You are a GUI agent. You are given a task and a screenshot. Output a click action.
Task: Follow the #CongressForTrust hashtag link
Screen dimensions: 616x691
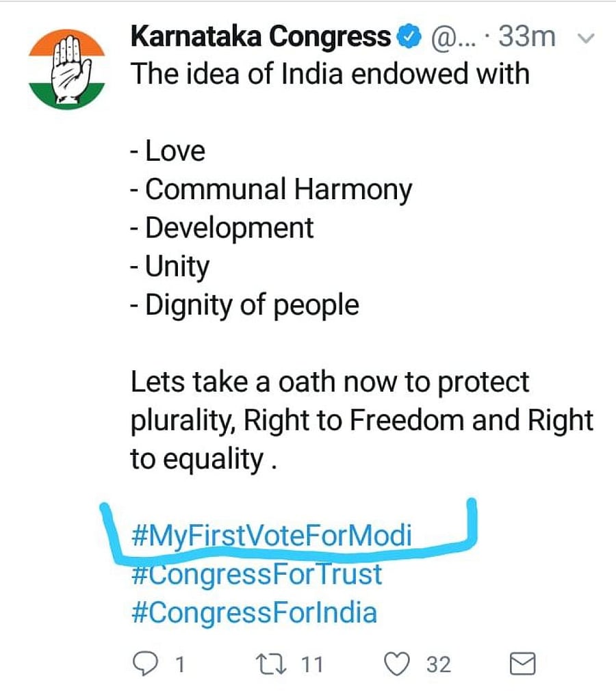tap(256, 573)
